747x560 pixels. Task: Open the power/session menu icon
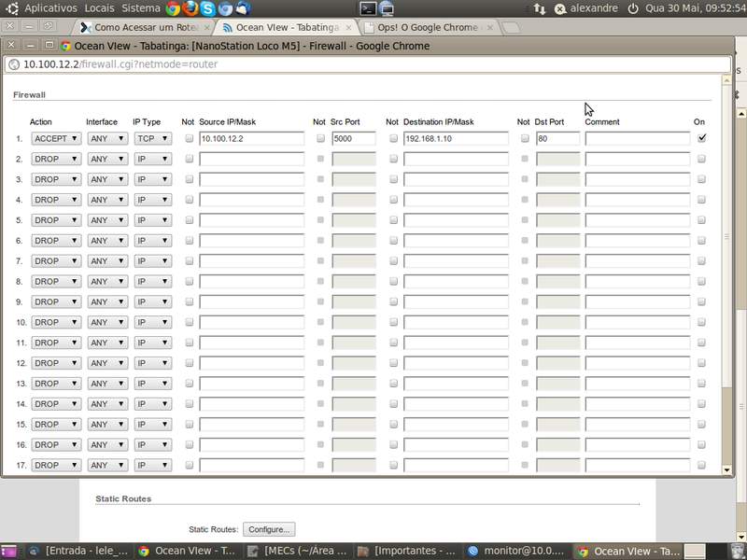(x=633, y=8)
